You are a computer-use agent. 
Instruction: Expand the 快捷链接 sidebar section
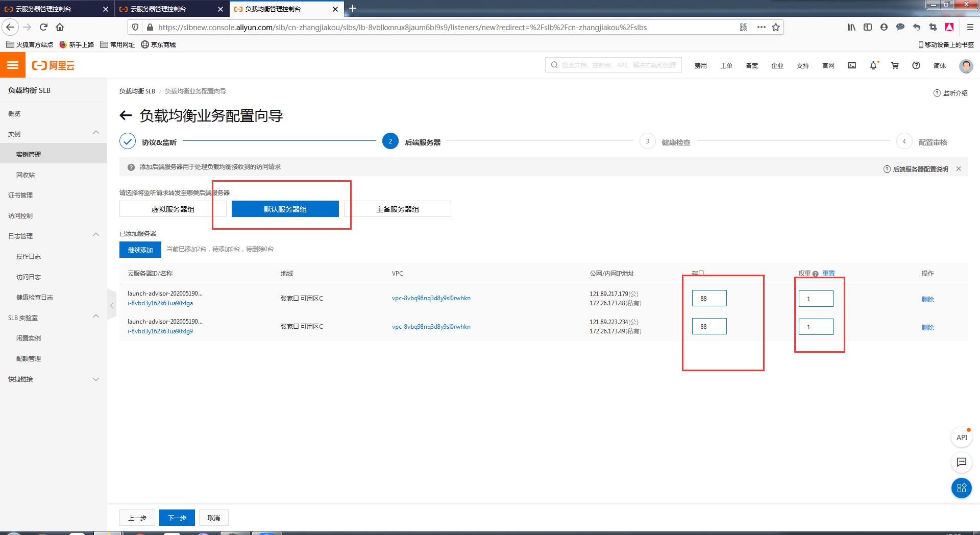click(96, 379)
